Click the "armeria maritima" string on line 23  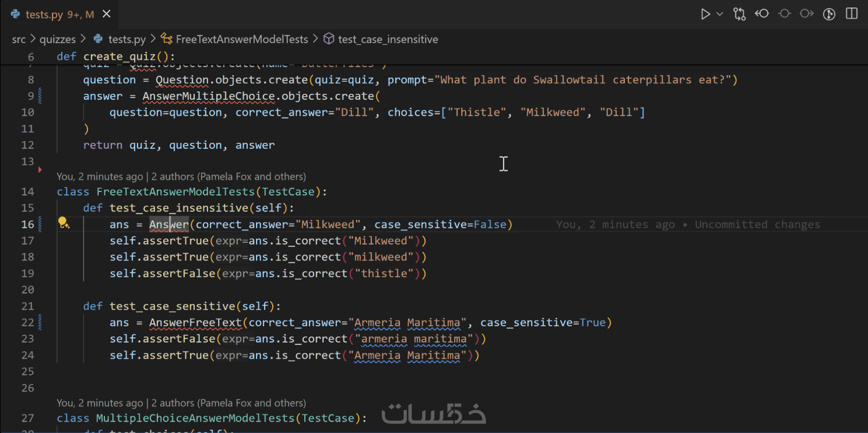coord(414,338)
